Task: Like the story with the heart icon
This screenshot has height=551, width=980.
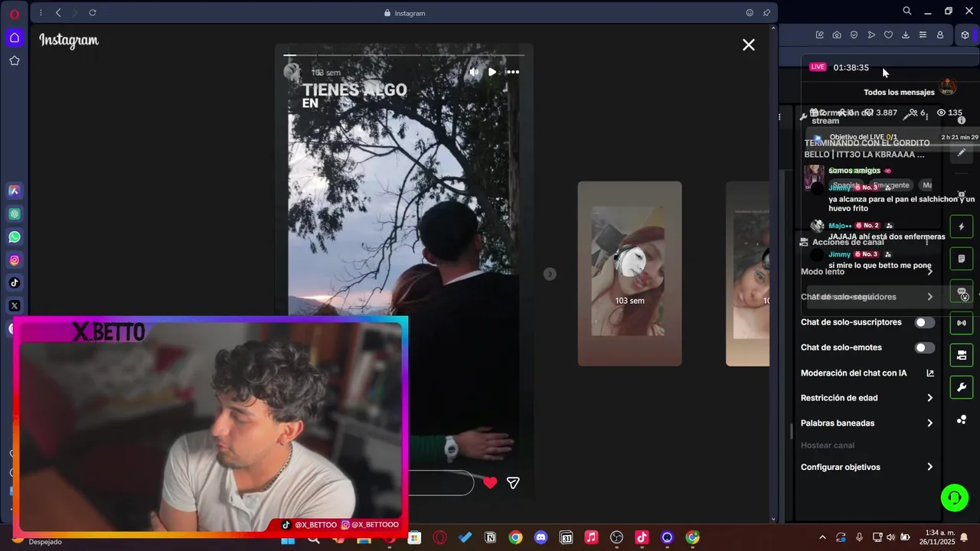Action: tap(490, 483)
